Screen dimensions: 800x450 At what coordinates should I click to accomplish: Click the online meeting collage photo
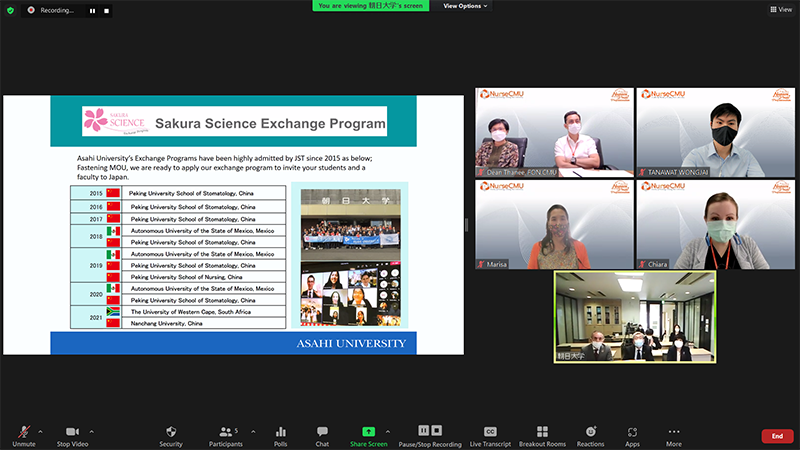click(x=351, y=294)
